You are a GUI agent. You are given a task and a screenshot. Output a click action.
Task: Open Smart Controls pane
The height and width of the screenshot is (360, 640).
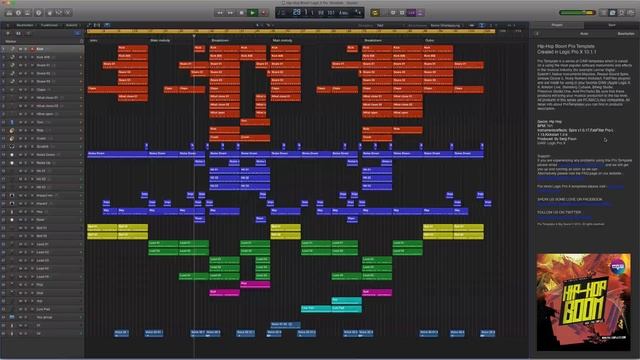50,13
